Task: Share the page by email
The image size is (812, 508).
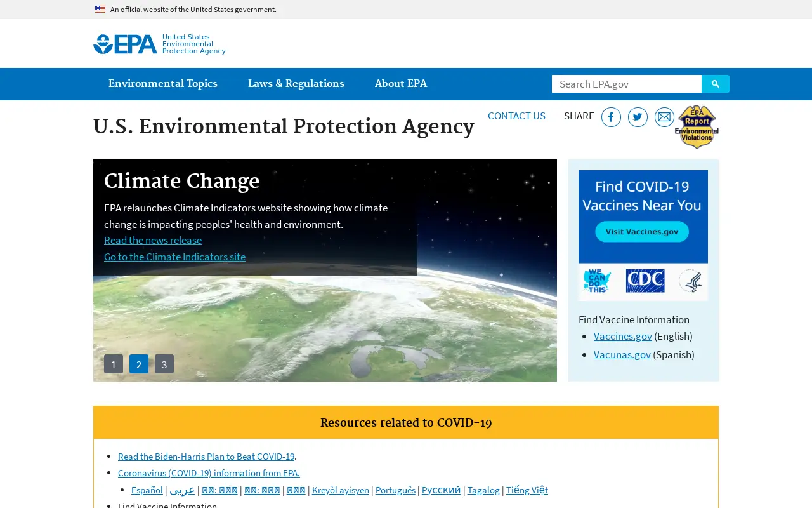Action: [x=664, y=117]
